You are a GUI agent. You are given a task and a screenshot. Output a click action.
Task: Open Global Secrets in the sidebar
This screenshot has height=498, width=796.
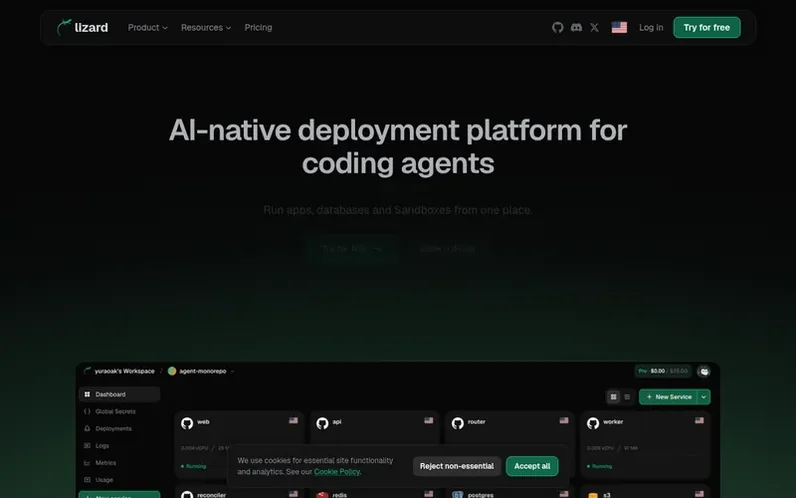coord(119,412)
